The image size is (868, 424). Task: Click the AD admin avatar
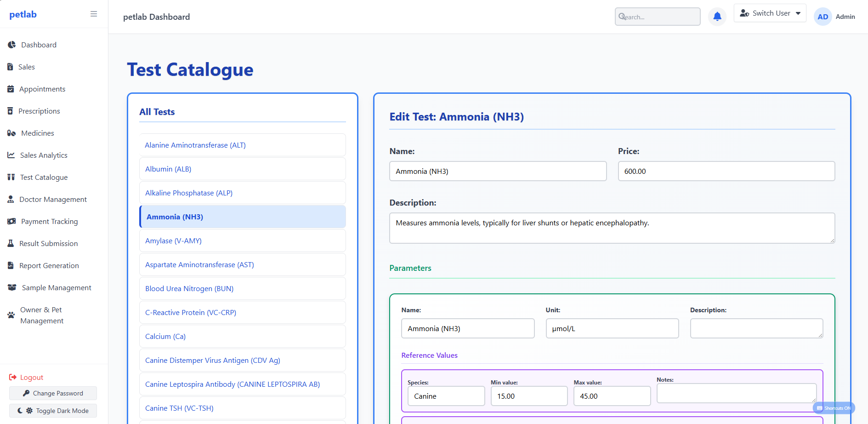pyautogui.click(x=823, y=17)
